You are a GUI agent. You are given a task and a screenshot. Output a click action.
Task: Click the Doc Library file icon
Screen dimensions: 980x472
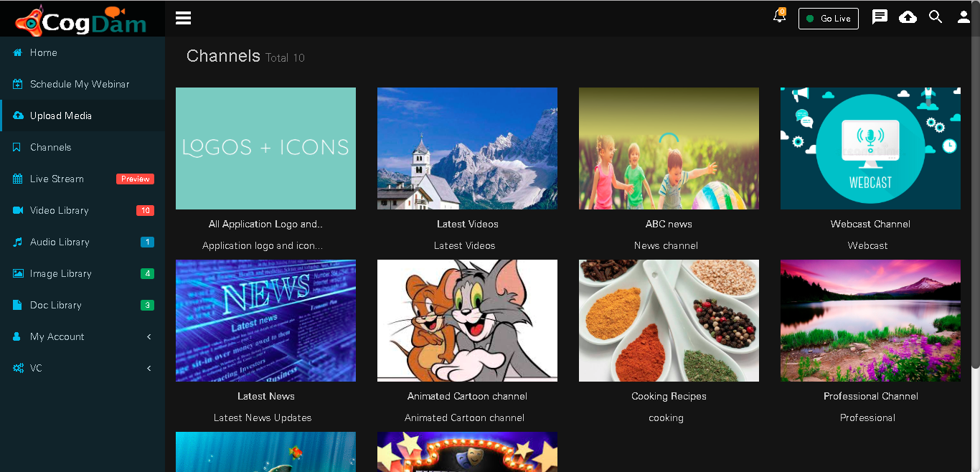coord(17,305)
